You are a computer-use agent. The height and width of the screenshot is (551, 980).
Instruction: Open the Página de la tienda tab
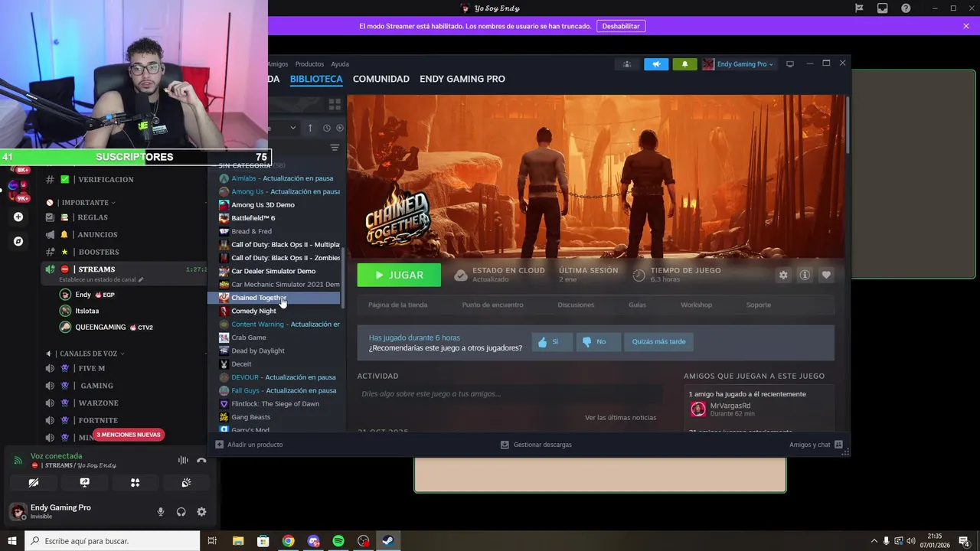[397, 305]
